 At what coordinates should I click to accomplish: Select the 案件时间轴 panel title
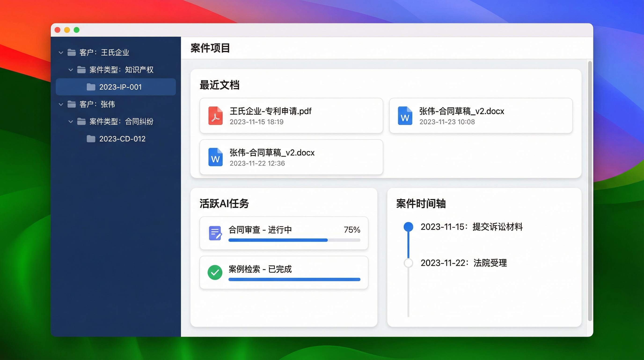[x=421, y=204]
